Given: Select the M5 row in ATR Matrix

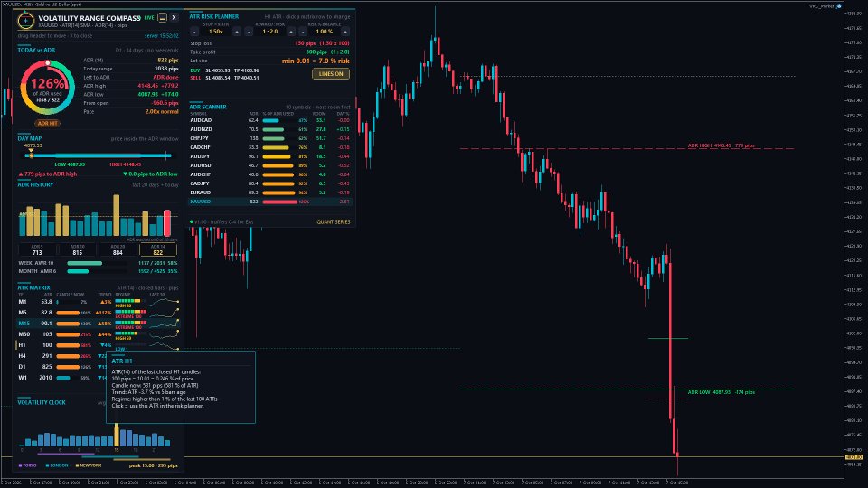Looking at the screenshot, I should coord(98,313).
